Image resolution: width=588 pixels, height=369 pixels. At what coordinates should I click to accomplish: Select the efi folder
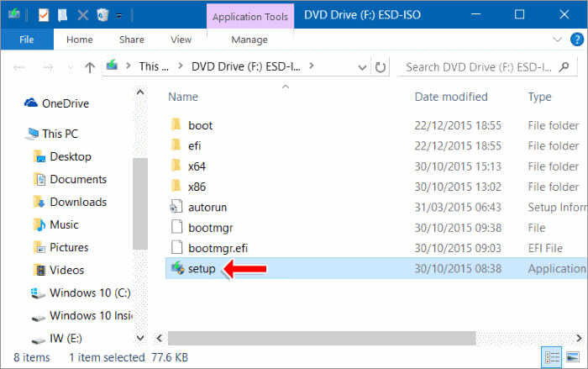tap(194, 145)
